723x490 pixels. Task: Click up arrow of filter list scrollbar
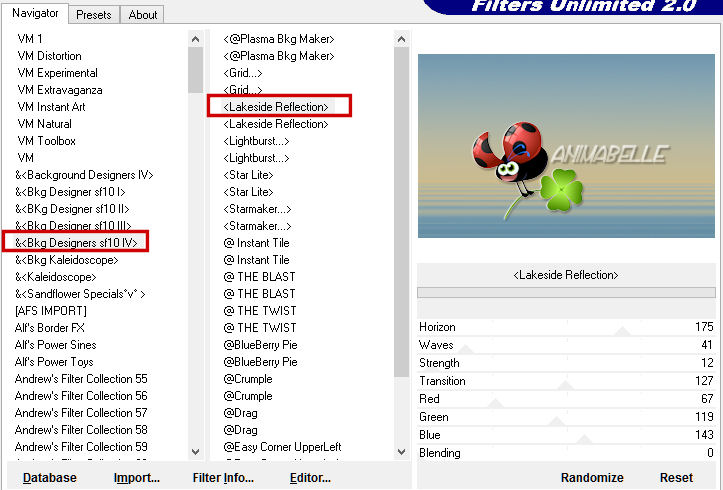(402, 39)
